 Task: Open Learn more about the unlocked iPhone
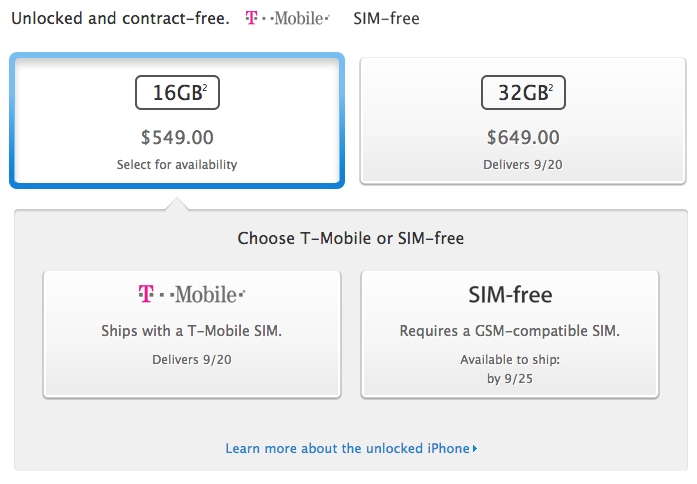tap(348, 448)
